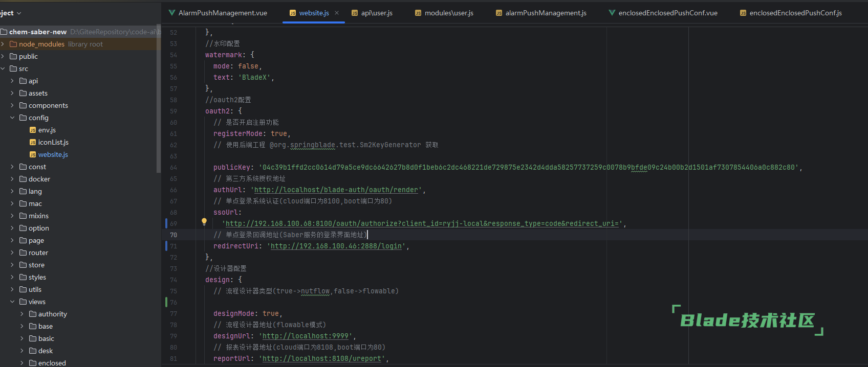Select the lang folder
The width and height of the screenshot is (868, 367).
coord(35,191)
